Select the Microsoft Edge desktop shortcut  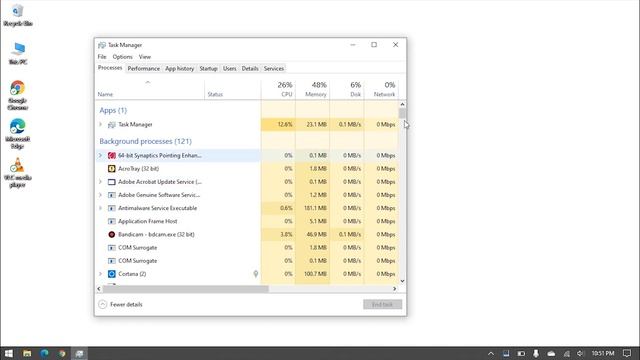click(18, 134)
